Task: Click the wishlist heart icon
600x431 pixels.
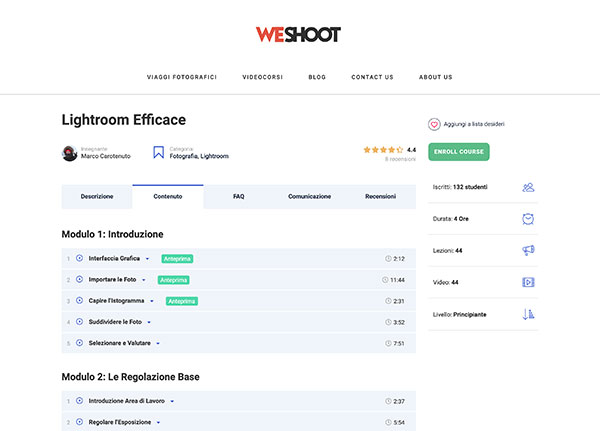Action: (x=434, y=124)
